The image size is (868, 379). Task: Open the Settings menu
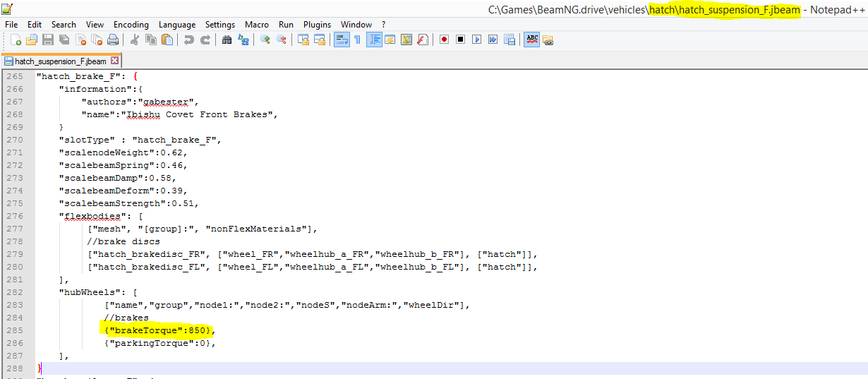point(220,24)
